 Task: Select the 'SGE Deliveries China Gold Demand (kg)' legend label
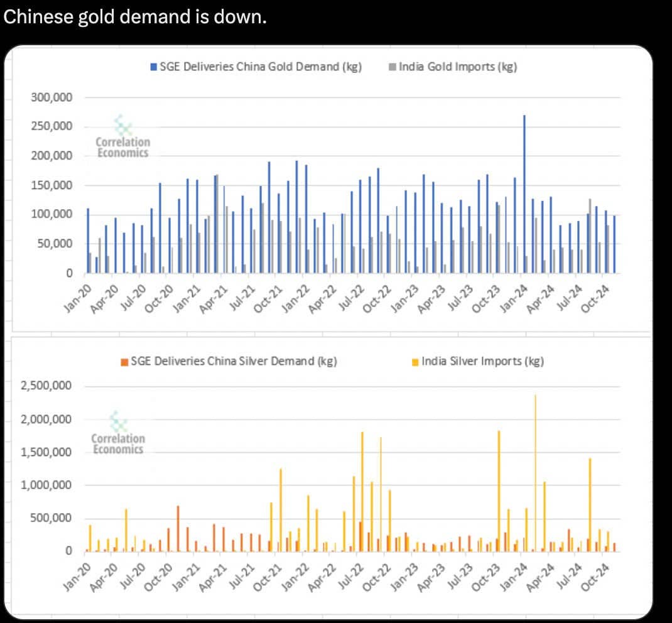click(260, 67)
